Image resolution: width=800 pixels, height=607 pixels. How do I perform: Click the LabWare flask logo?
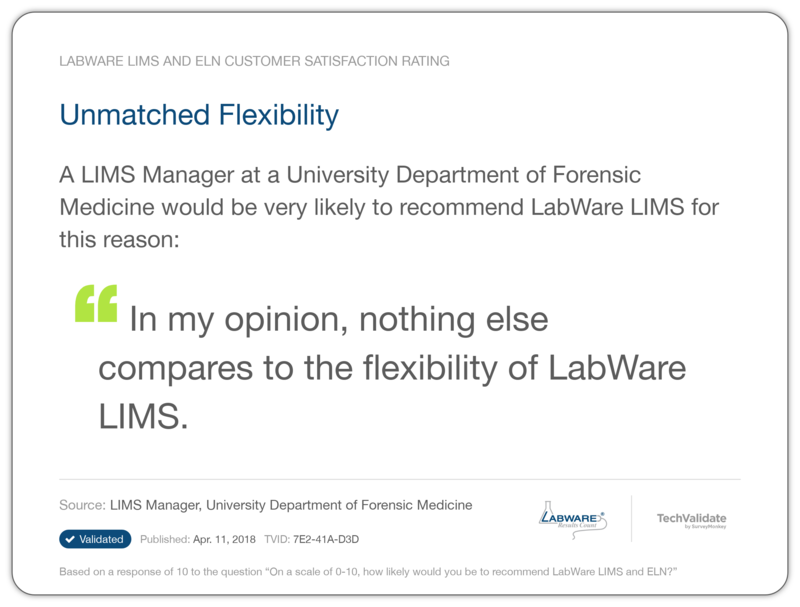click(572, 517)
